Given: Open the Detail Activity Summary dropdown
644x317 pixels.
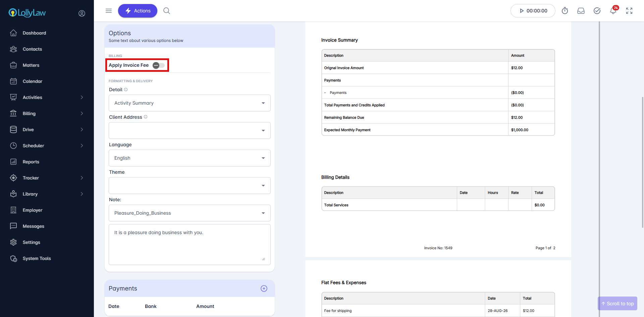Looking at the screenshot, I should (x=190, y=103).
